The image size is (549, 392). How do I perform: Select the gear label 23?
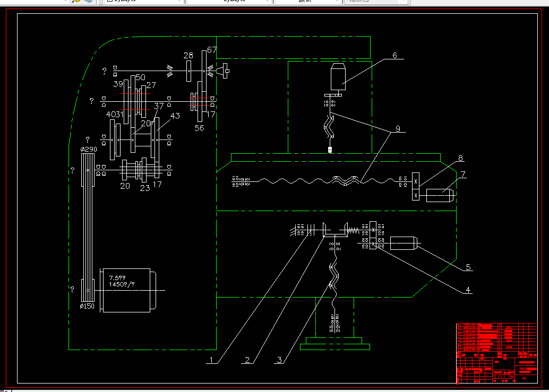(x=145, y=188)
